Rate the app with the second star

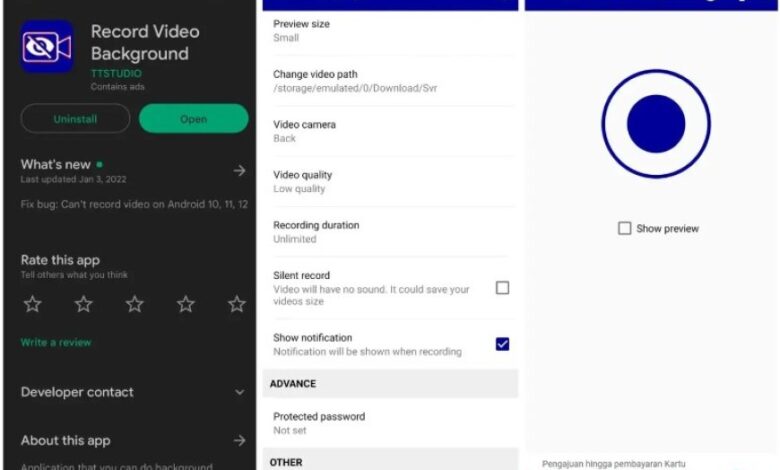[x=83, y=304]
